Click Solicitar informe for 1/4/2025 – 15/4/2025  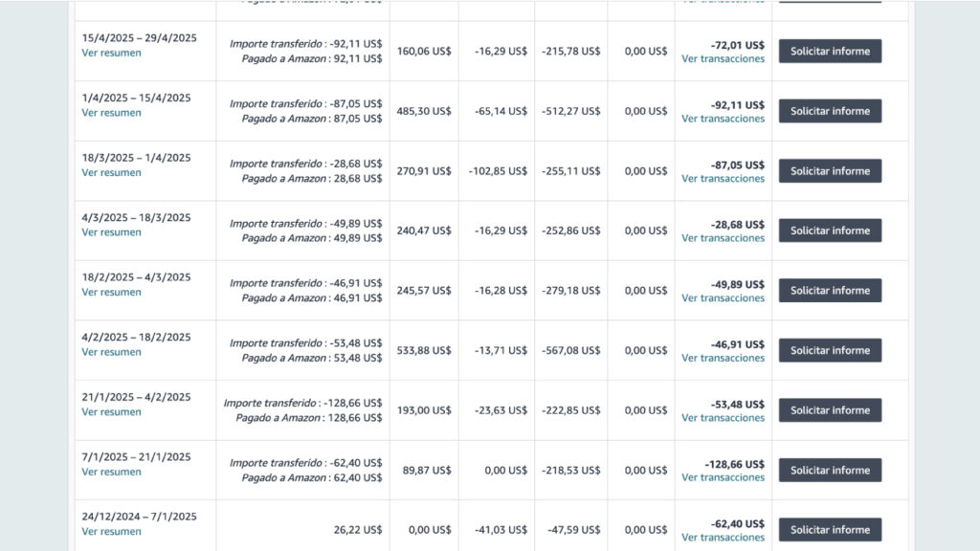pyautogui.click(x=830, y=111)
